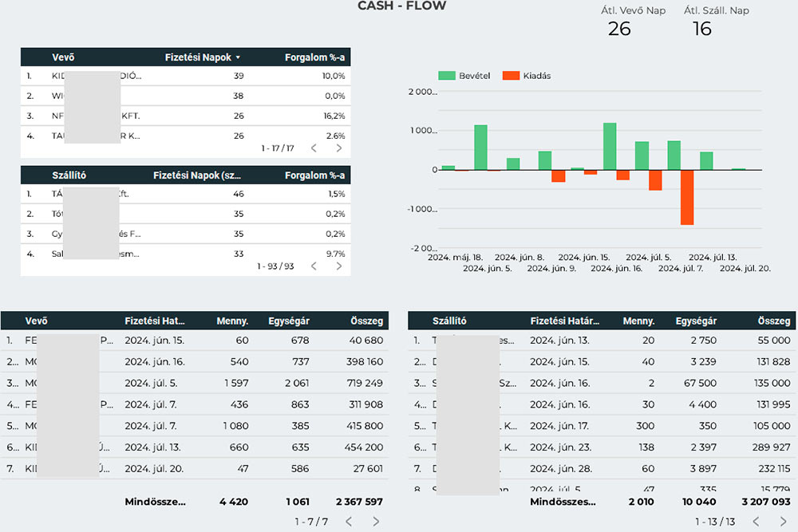Go to next page of customer payment days table
798x532 pixels.
(x=339, y=148)
